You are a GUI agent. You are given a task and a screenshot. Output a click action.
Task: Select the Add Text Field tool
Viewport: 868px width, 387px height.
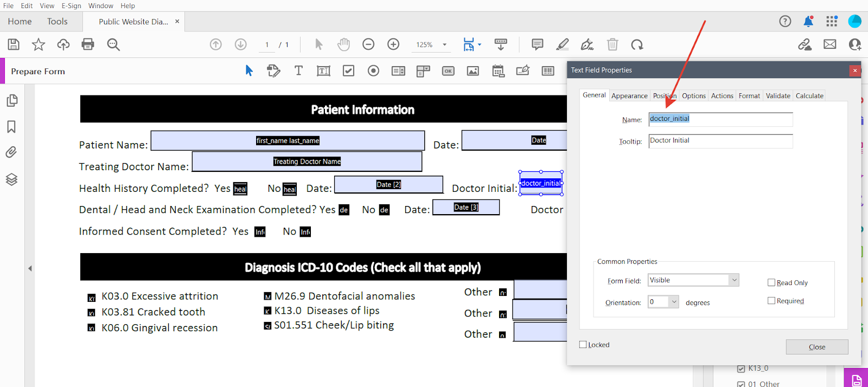[x=323, y=71]
